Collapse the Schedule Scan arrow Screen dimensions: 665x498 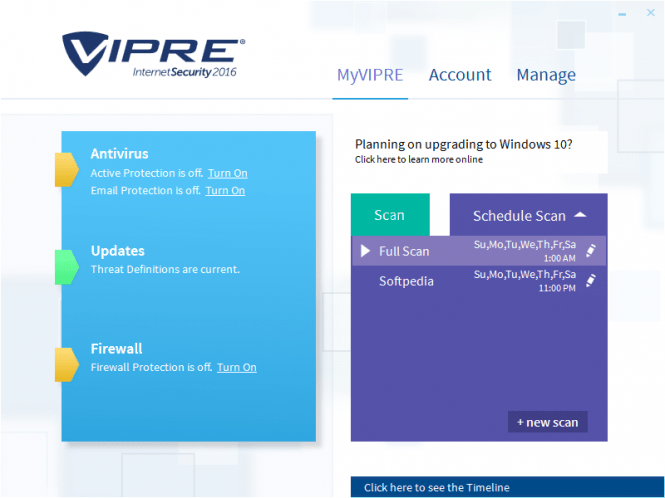point(580,215)
